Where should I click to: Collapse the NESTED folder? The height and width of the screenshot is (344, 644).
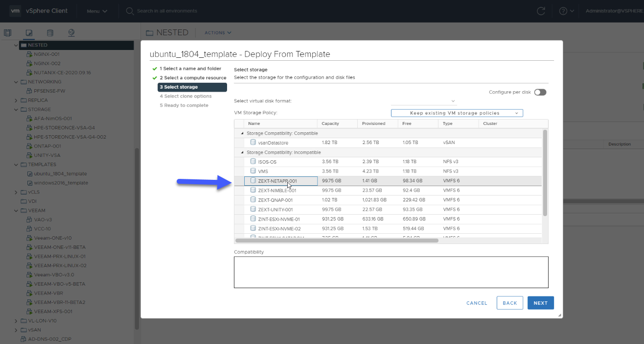point(16,45)
